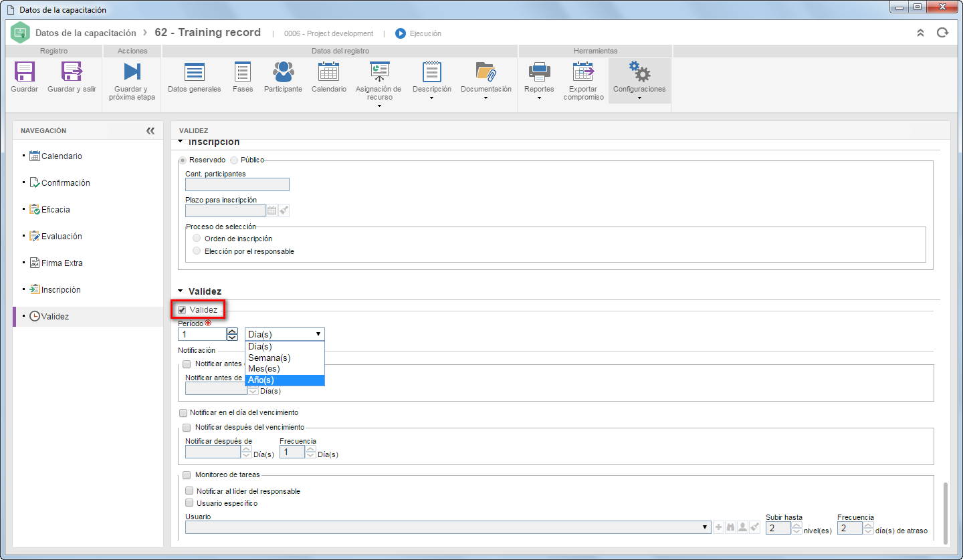Collapse the Navegación panel with the double chevron
The width and height of the screenshot is (963, 560).
click(x=150, y=131)
